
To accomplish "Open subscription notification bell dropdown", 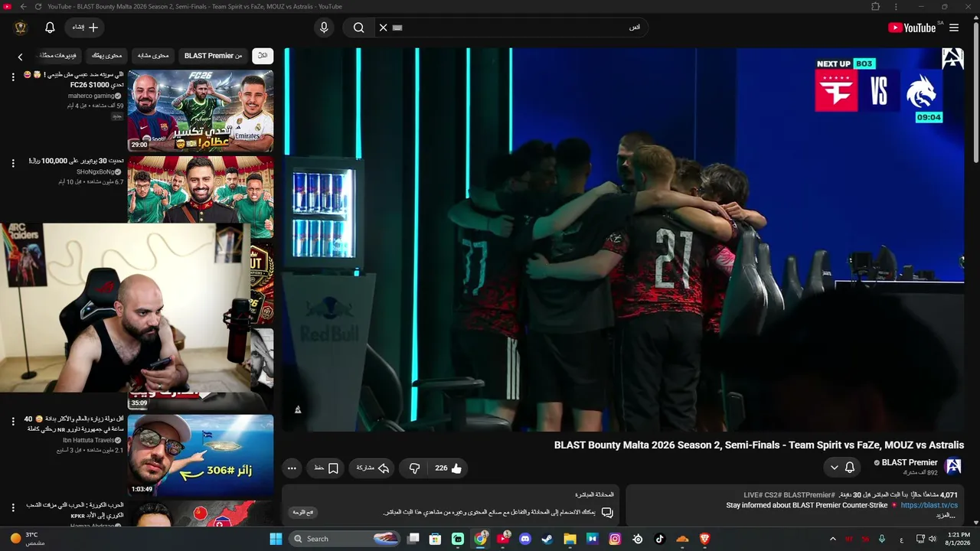I will tap(842, 468).
